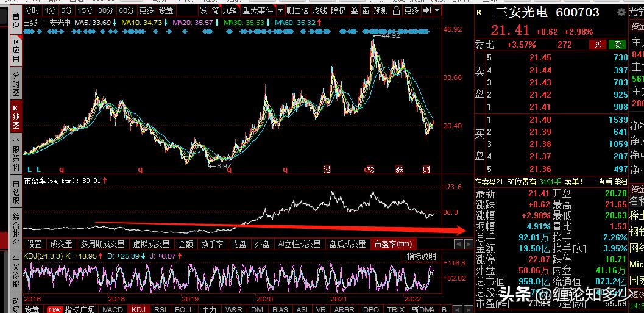Open the 综合排名 sidebar tab
Screen dimensions: 644x313
pyautogui.click(x=16, y=230)
